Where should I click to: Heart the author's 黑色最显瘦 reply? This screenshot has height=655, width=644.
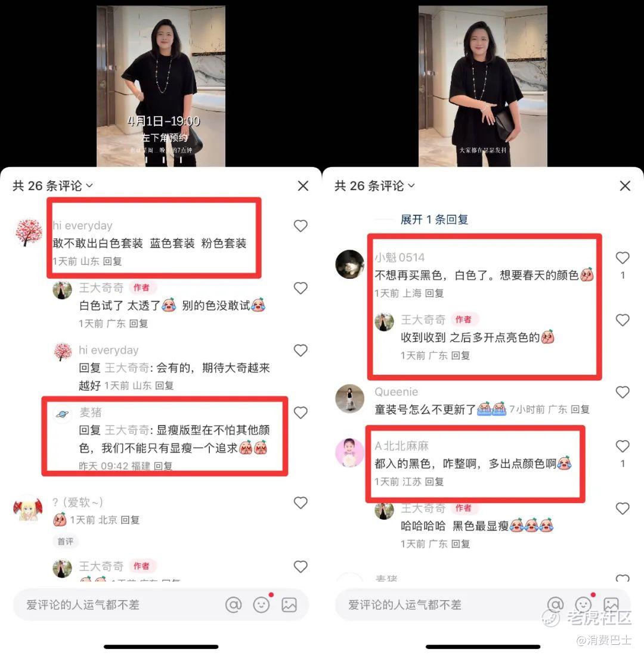(623, 508)
